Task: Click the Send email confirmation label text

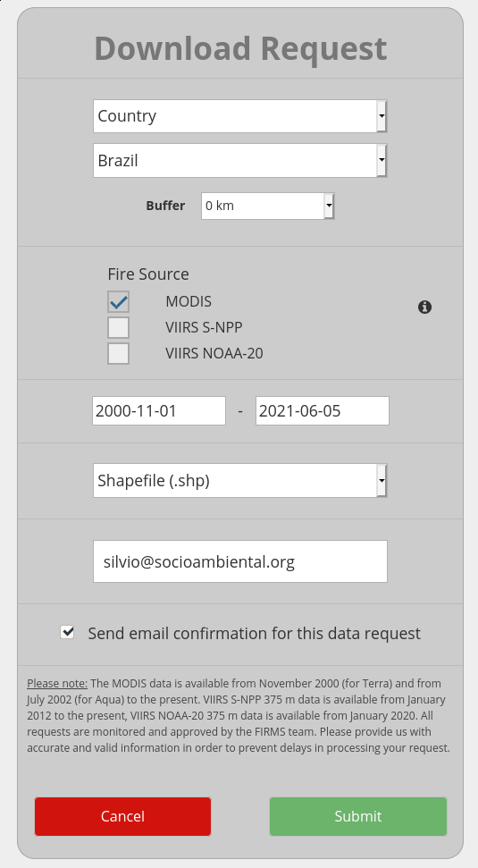Action: point(255,633)
